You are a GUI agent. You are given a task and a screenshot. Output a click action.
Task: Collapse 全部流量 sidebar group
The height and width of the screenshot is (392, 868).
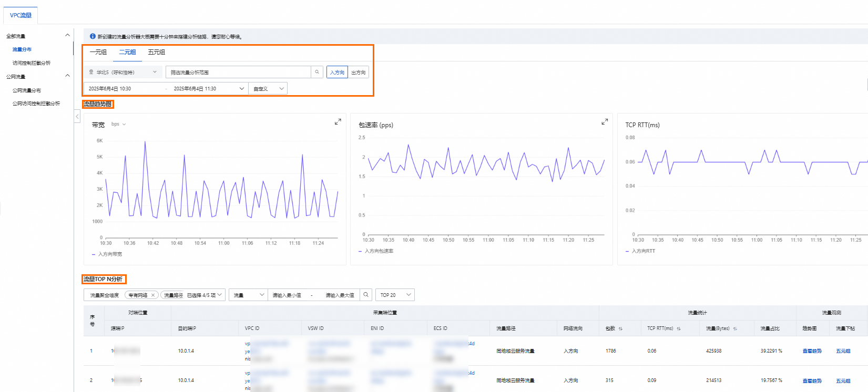pos(67,35)
